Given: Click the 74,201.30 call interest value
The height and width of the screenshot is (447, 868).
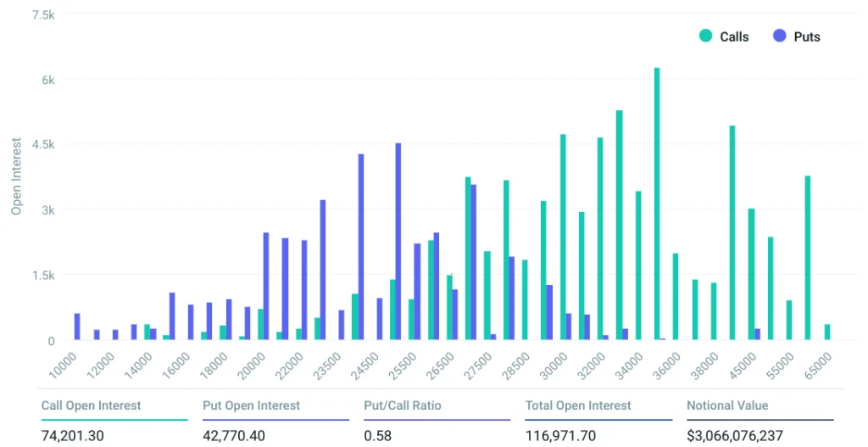Looking at the screenshot, I should click(x=78, y=435).
